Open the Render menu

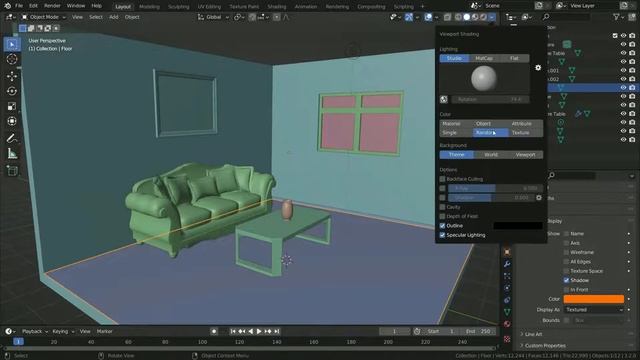coord(52,6)
